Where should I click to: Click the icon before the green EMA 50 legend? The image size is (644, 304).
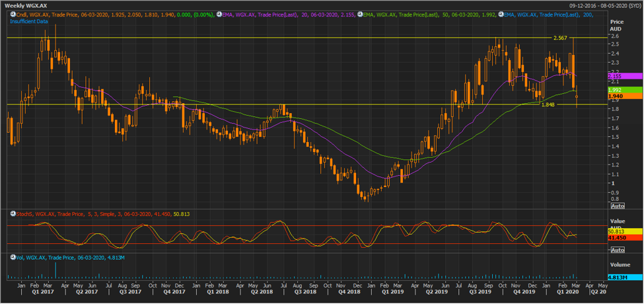(x=360, y=15)
